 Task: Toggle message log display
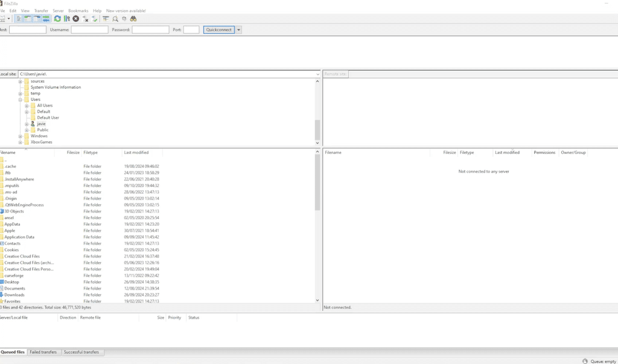18,19
